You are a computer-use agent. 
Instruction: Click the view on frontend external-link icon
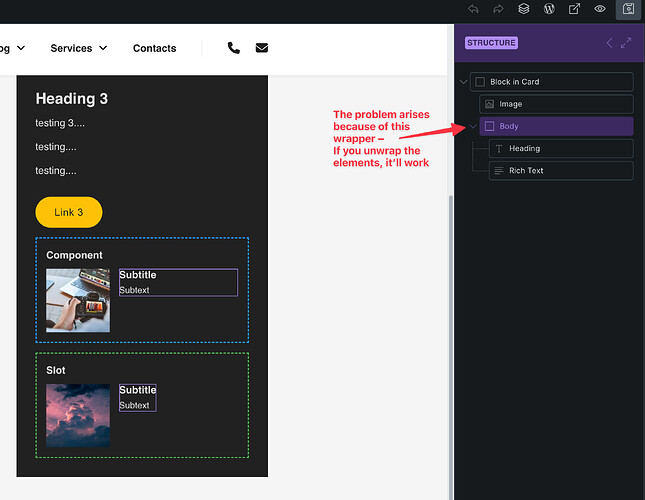click(x=575, y=9)
